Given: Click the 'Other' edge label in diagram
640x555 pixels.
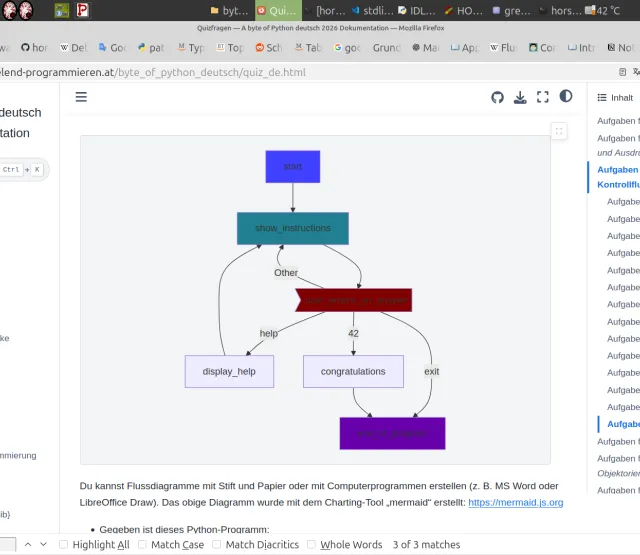Looking at the screenshot, I should coord(286,273).
